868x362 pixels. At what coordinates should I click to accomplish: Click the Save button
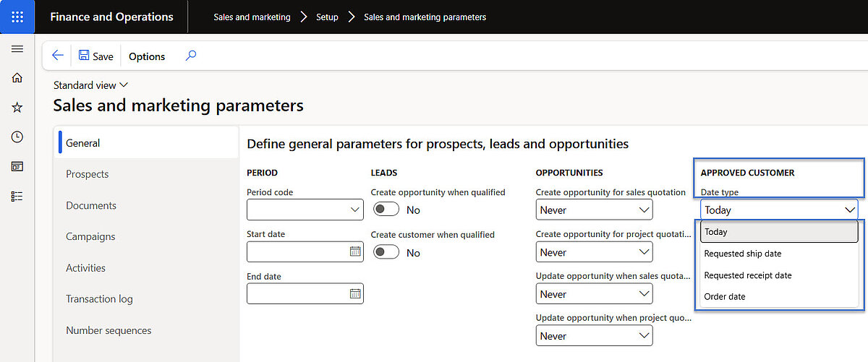click(x=96, y=56)
